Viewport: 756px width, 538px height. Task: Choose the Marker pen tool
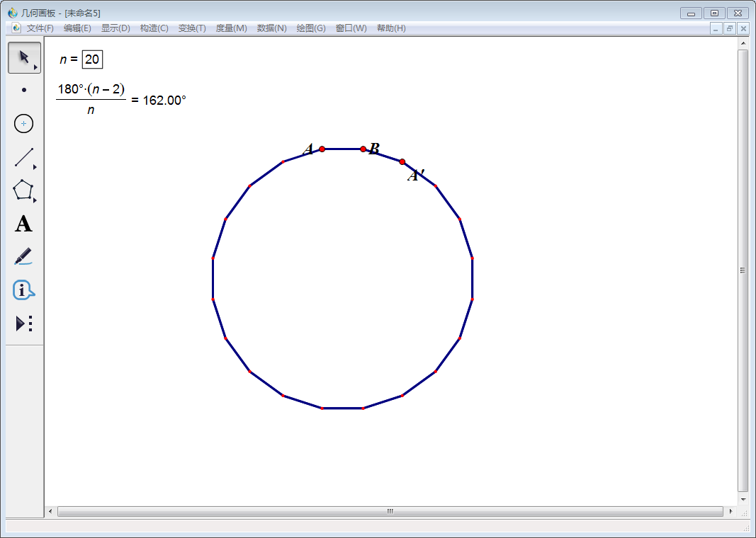pyautogui.click(x=23, y=256)
